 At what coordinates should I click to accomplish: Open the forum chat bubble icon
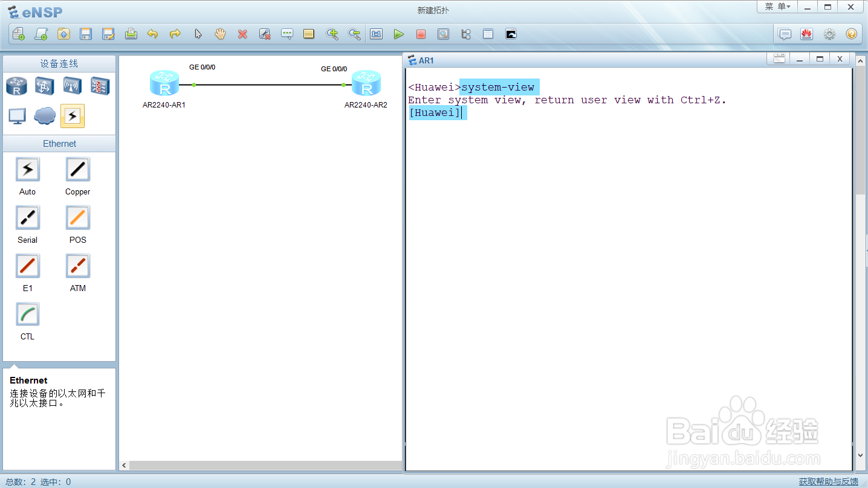click(785, 34)
